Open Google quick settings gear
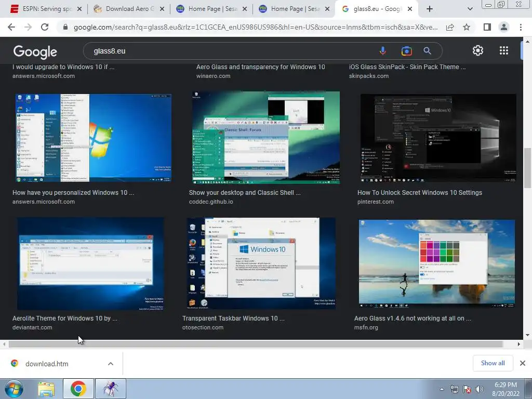532x399 pixels. (x=478, y=50)
